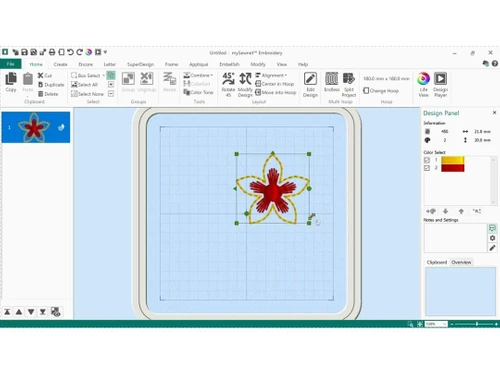Click move design to back icon
The width and height of the screenshot is (500, 375).
pyautogui.click(x=7, y=312)
